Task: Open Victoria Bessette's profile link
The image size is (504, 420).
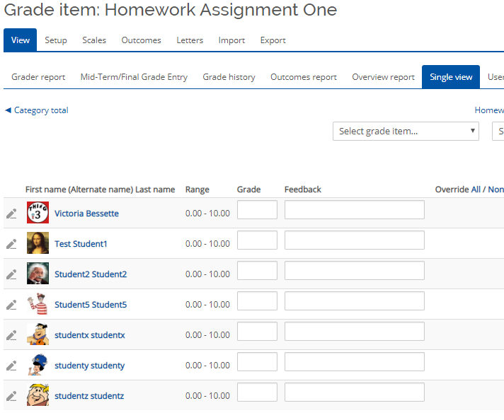Action: pos(86,214)
